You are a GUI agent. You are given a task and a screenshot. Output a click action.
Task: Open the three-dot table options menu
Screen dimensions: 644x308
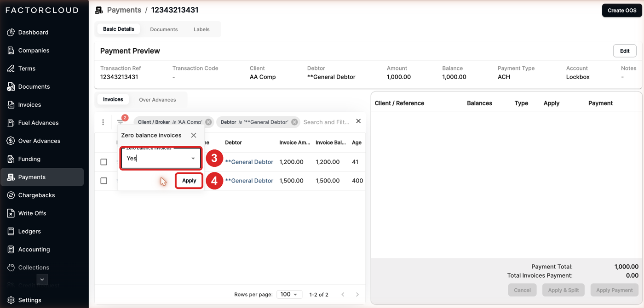[x=103, y=122]
